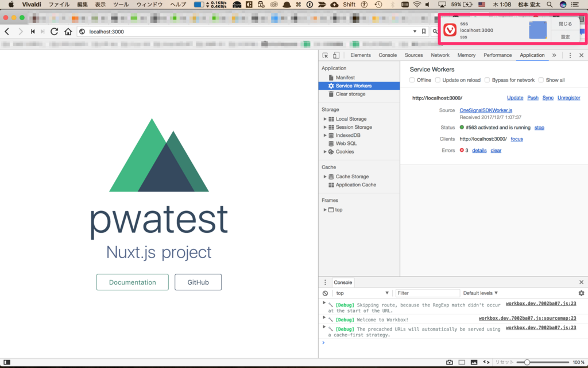This screenshot has width=588, height=368.
Task: Select Application Cache in the sidebar
Action: pos(355,185)
